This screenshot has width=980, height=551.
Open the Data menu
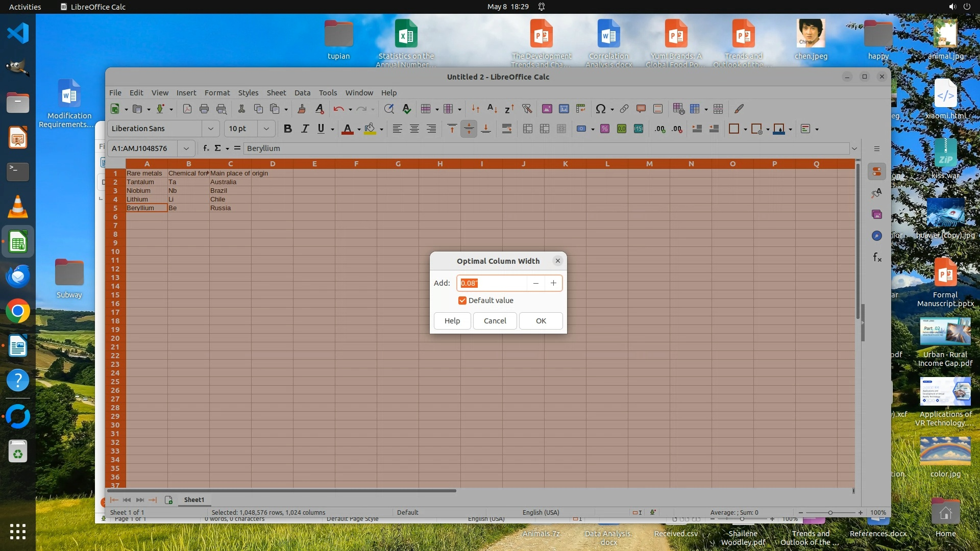302,93
